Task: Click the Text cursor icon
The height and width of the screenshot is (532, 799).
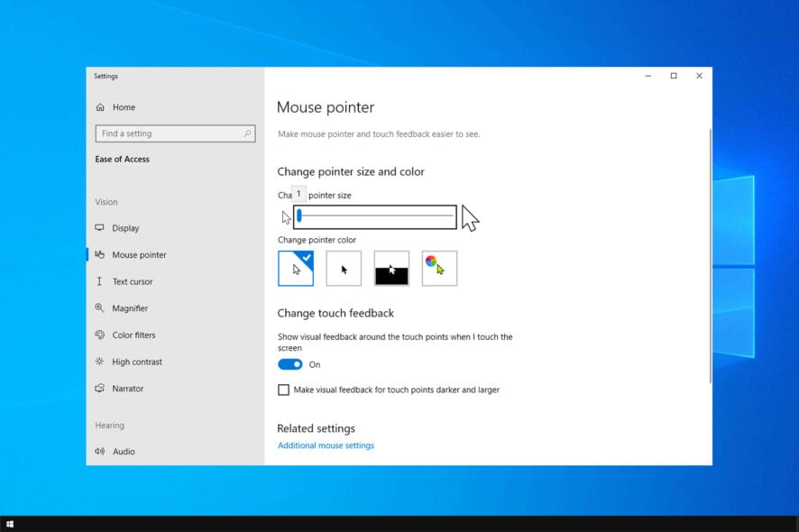Action: [x=100, y=281]
